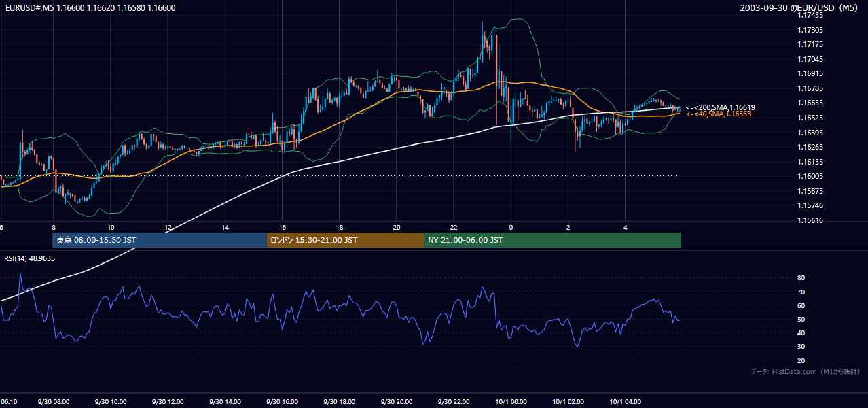Viewport: 868px width, 408px height.
Task: Click hour marker 22 under price chart
Action: click(453, 227)
